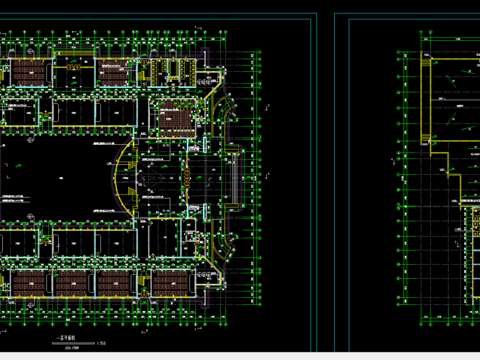The image size is (480, 360).
Task: Select the horizontal row of brown circles in the top hall
Action: [x=73, y=67]
